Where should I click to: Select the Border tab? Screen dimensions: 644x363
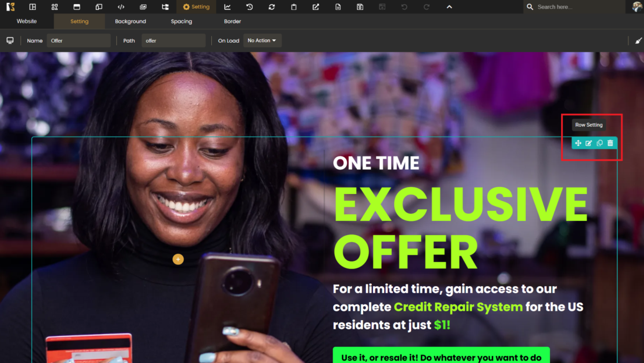tap(232, 21)
